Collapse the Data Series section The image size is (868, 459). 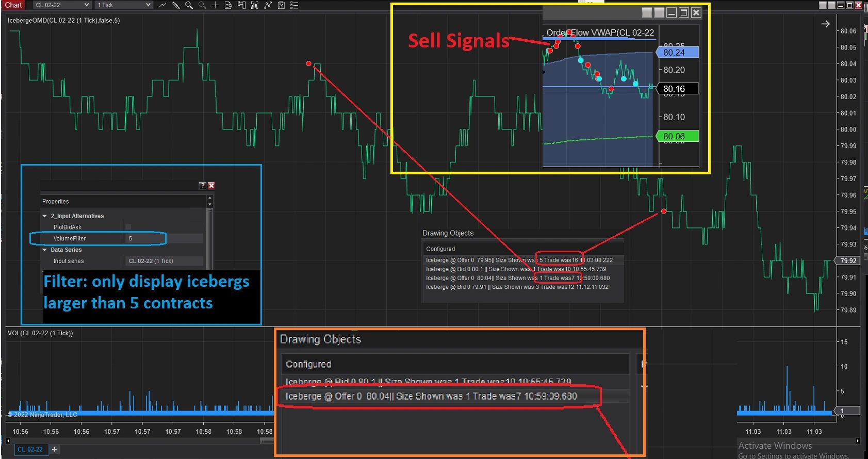45,250
